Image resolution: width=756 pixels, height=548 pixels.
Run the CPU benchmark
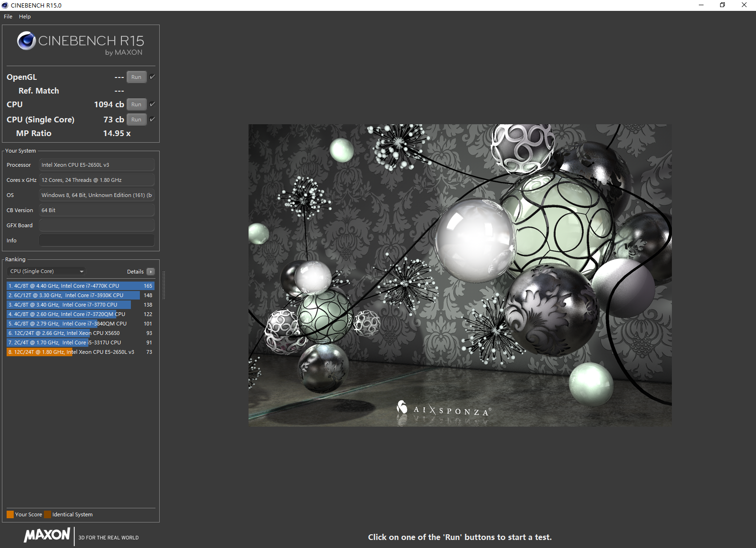coord(136,104)
